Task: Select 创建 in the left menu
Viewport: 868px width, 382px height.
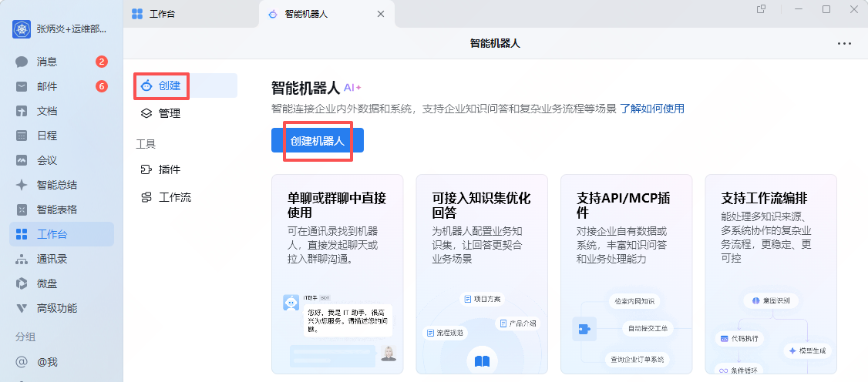Action: pyautogui.click(x=187, y=85)
